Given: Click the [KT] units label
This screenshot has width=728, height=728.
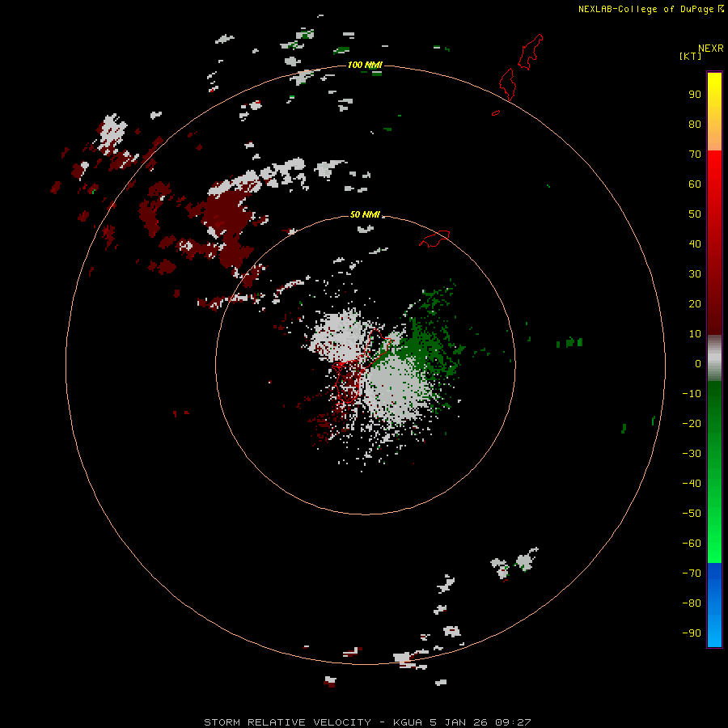Looking at the screenshot, I should 690,56.
